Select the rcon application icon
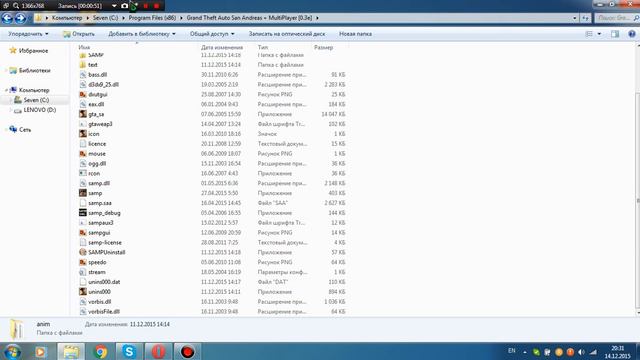 [x=83, y=173]
